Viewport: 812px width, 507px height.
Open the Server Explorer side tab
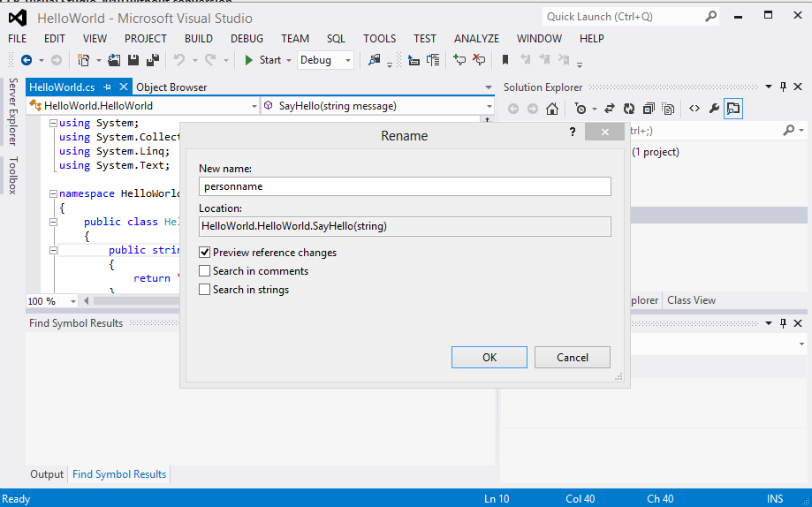(13, 111)
